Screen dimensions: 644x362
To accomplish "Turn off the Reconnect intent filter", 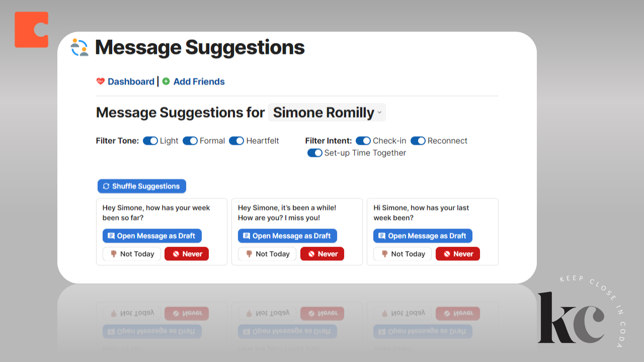I will (418, 141).
